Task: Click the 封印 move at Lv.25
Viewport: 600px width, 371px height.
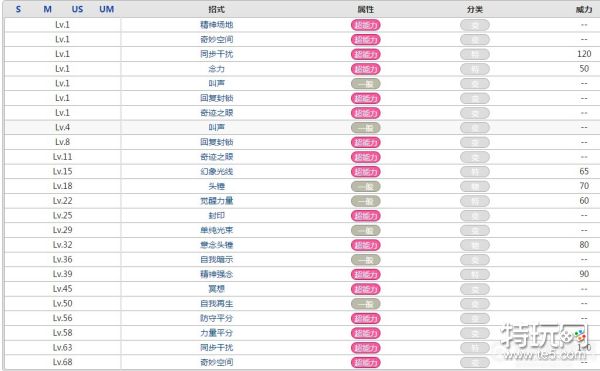Action: point(217,215)
